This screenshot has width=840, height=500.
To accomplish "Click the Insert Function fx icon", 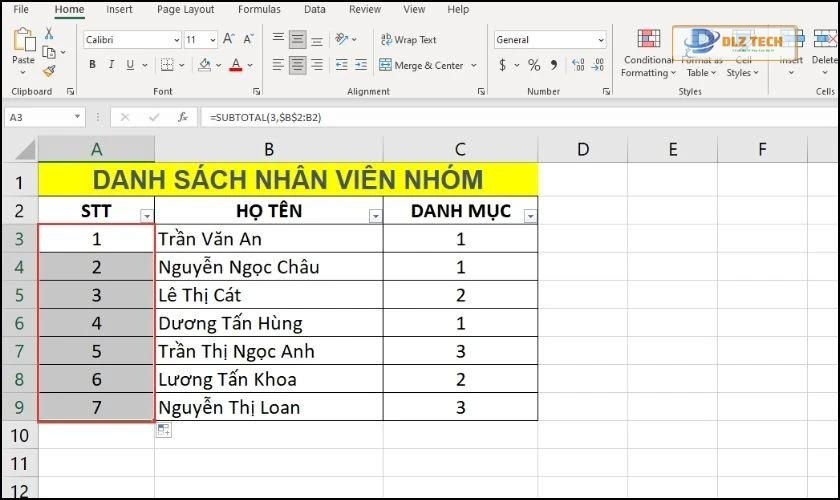I will [x=183, y=117].
